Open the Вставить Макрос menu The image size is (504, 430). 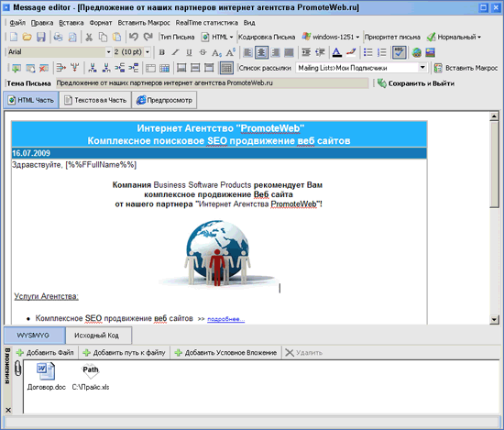pyautogui.click(x=144, y=23)
